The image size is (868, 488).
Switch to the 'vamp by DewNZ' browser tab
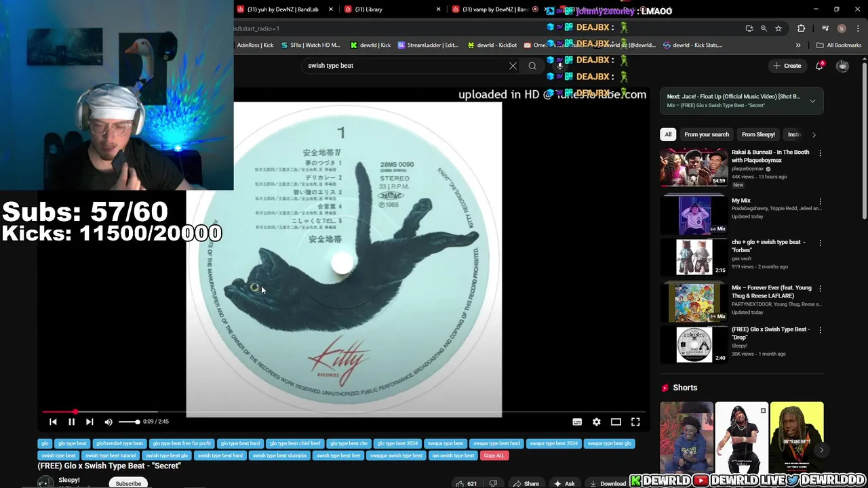point(495,9)
